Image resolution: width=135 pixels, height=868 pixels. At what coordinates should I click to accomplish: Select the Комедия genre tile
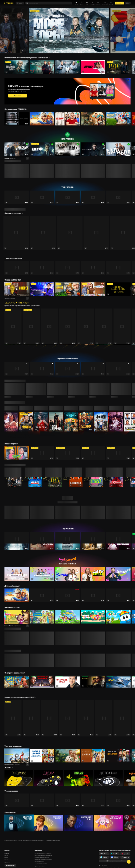click(19, 778)
